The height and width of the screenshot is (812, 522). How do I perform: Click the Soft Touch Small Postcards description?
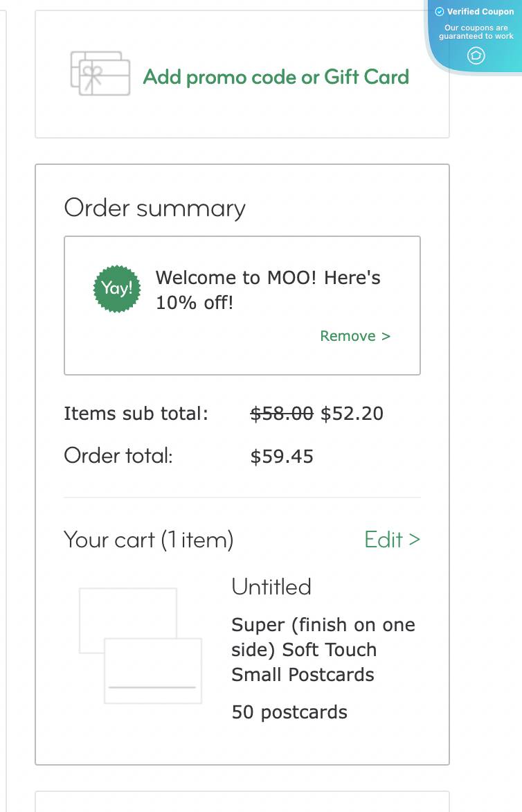click(x=323, y=650)
